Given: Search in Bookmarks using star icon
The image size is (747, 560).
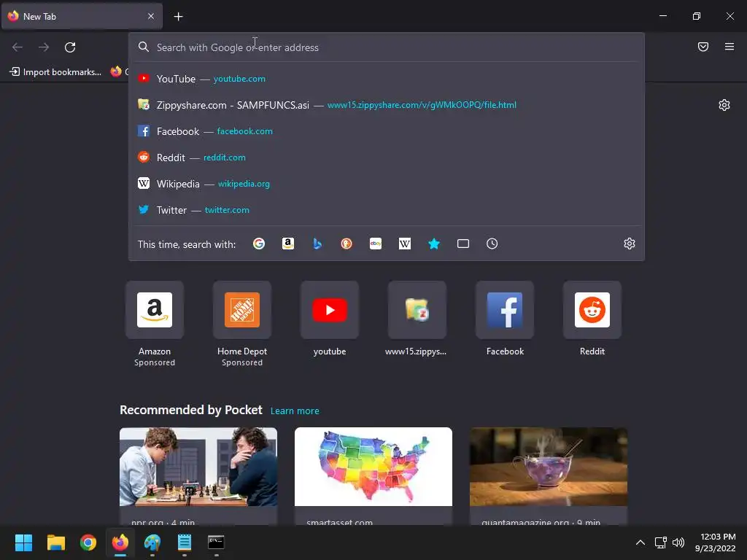Looking at the screenshot, I should (x=433, y=244).
